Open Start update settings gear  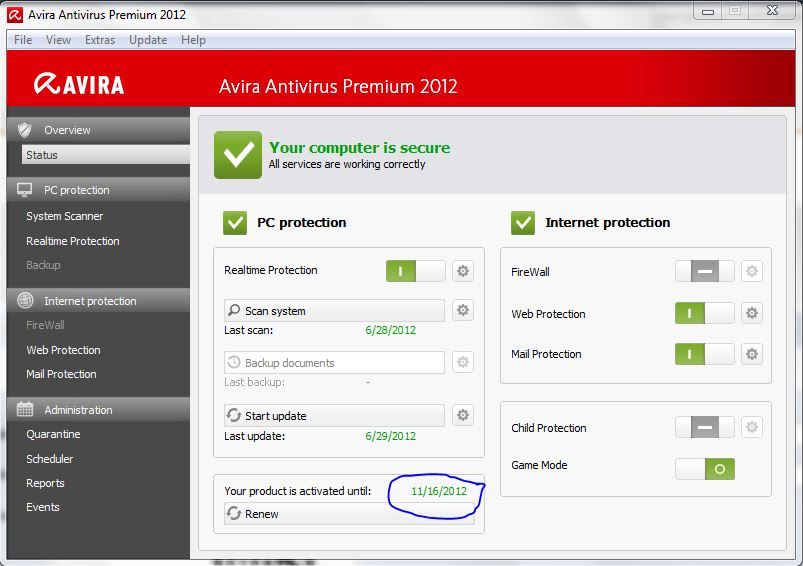click(x=462, y=415)
